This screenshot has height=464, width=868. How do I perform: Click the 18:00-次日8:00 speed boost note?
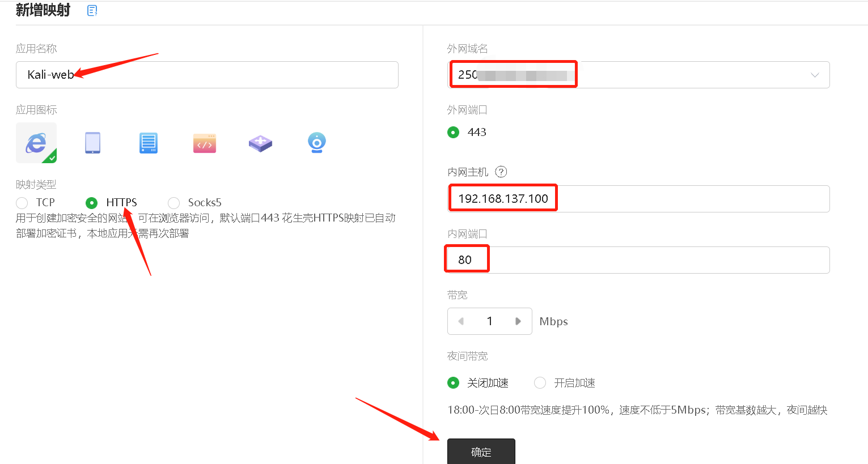[x=637, y=410]
